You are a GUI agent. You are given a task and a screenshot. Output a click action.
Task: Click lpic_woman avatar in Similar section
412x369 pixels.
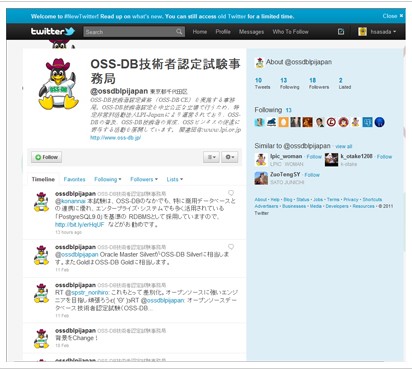coord(261,160)
